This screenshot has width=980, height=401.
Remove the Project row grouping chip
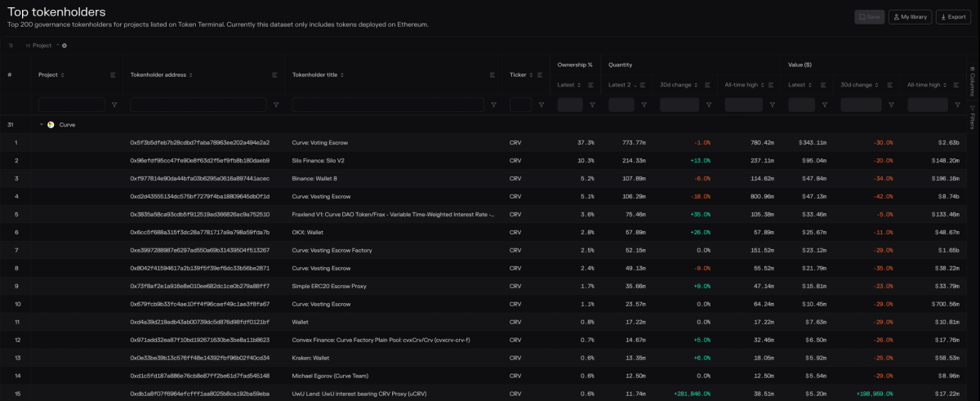pyautogui.click(x=65, y=46)
